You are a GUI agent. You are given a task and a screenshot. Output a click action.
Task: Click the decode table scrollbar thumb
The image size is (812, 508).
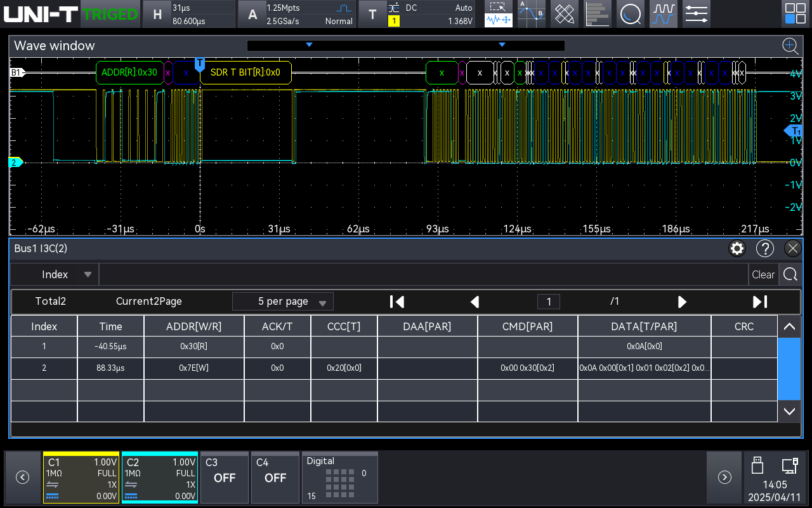tap(789, 368)
